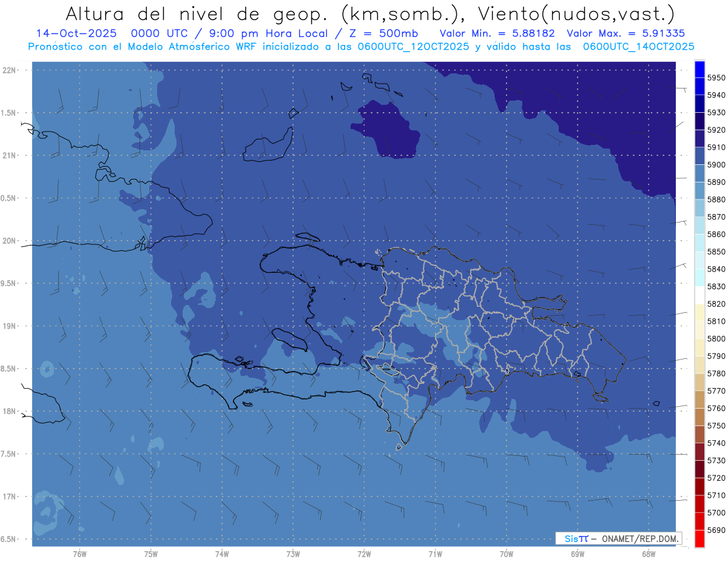Click the 'SisTT – ONAMET/REP.DOM.' credit box

click(x=619, y=538)
